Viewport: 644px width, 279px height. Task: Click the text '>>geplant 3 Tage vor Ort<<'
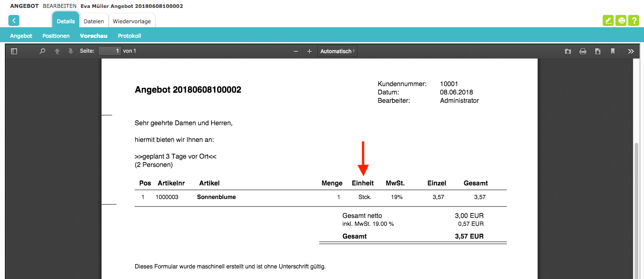coord(176,157)
